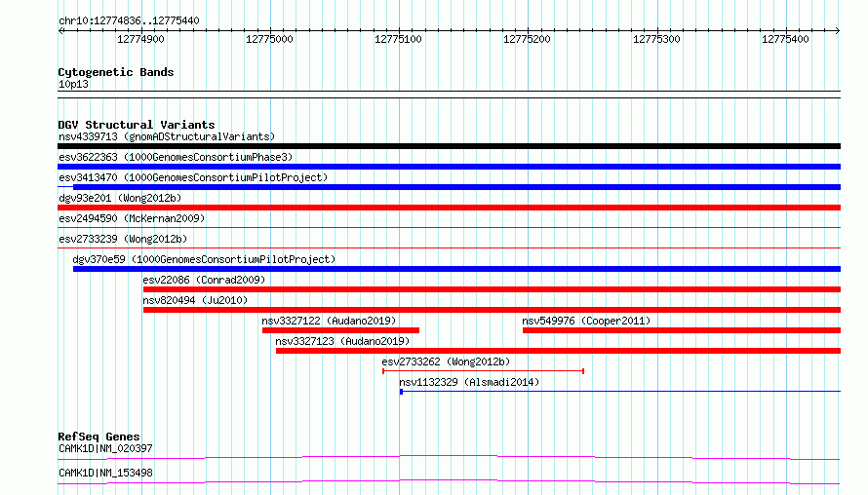Image resolution: width=868 pixels, height=495 pixels.
Task: Select the 10p13 cytogenetic band label
Action: pos(73,84)
